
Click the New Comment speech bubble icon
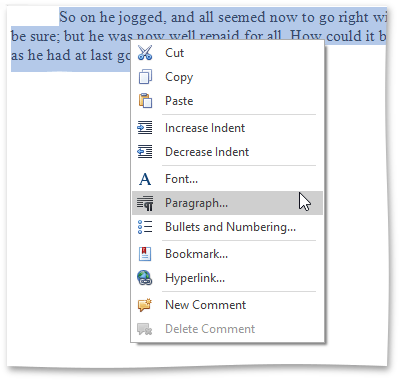[x=145, y=305]
